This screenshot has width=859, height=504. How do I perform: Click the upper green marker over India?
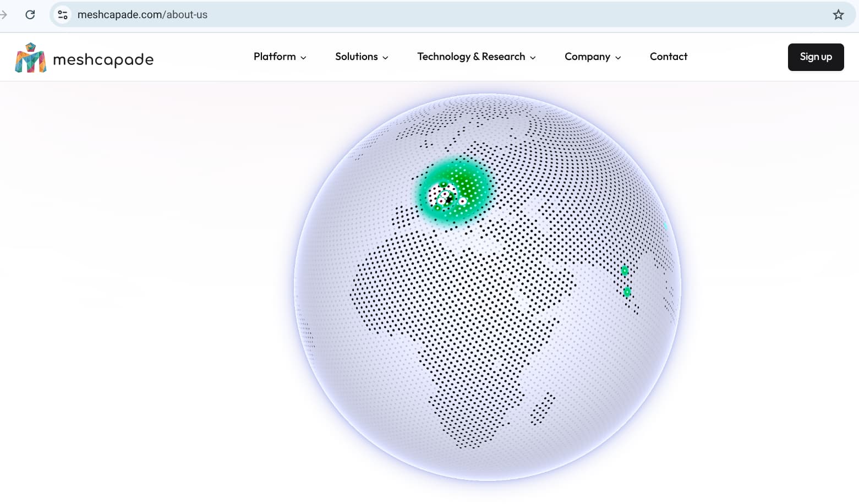click(625, 271)
